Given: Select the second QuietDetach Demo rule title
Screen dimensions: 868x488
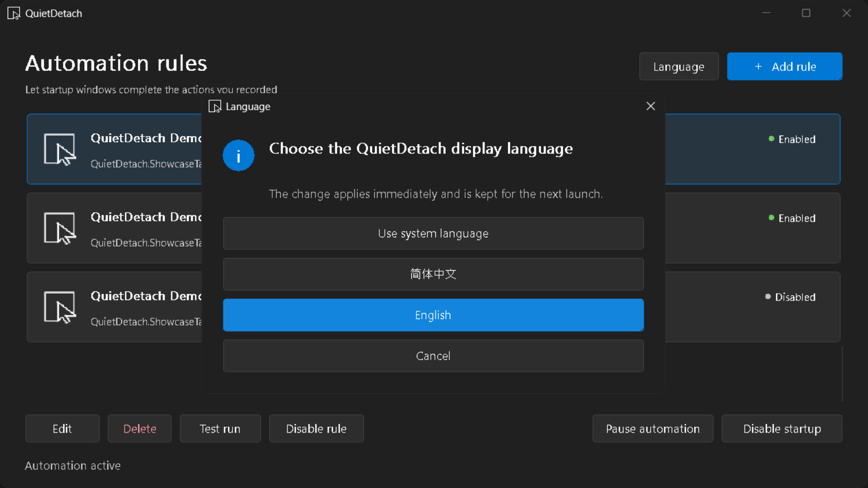Looking at the screenshot, I should click(x=146, y=217).
